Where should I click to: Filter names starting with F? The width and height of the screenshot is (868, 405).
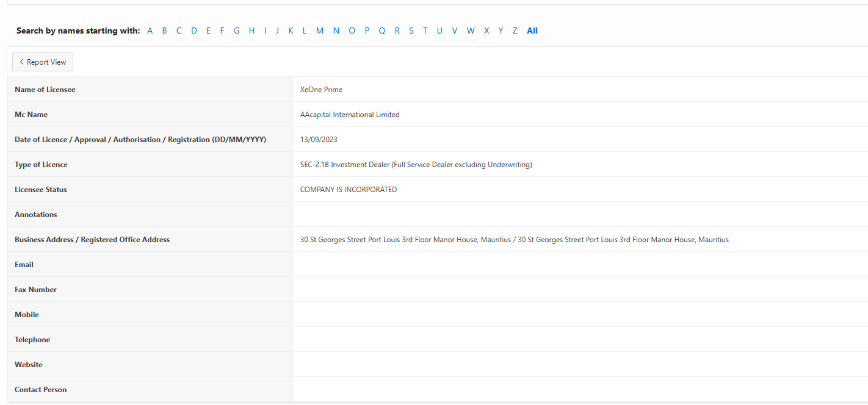click(x=222, y=30)
